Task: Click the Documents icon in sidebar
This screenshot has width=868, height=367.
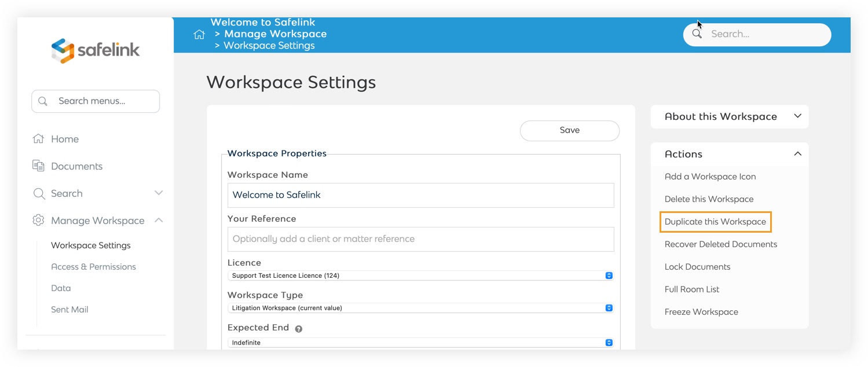Action: (39, 166)
